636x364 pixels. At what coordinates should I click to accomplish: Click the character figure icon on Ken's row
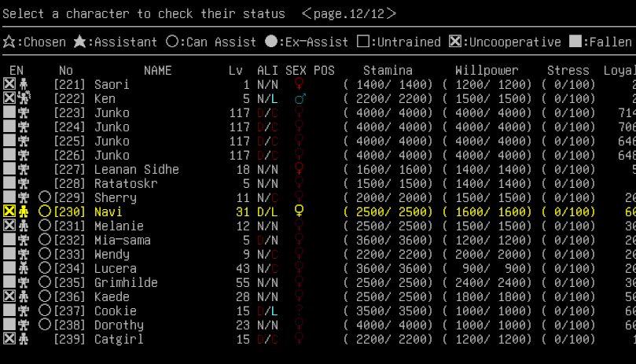click(24, 98)
